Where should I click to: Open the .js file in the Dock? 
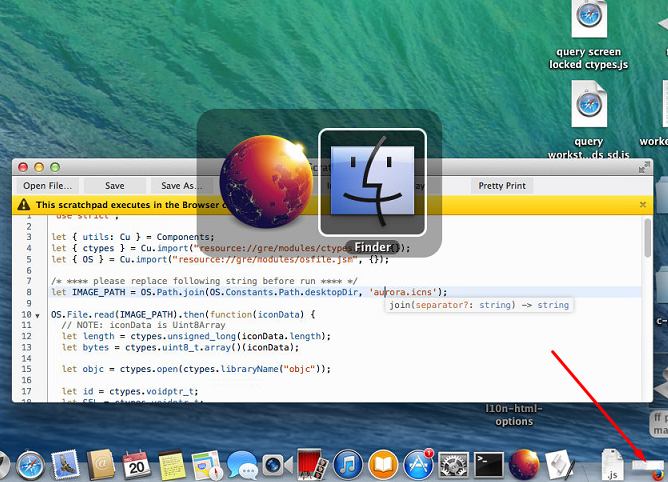click(612, 465)
